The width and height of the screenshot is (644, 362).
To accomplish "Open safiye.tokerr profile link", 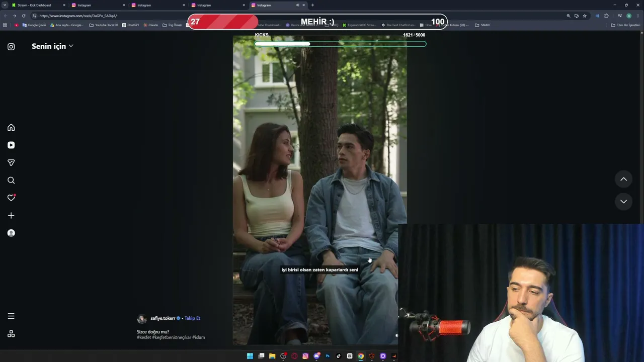I will point(163,318).
